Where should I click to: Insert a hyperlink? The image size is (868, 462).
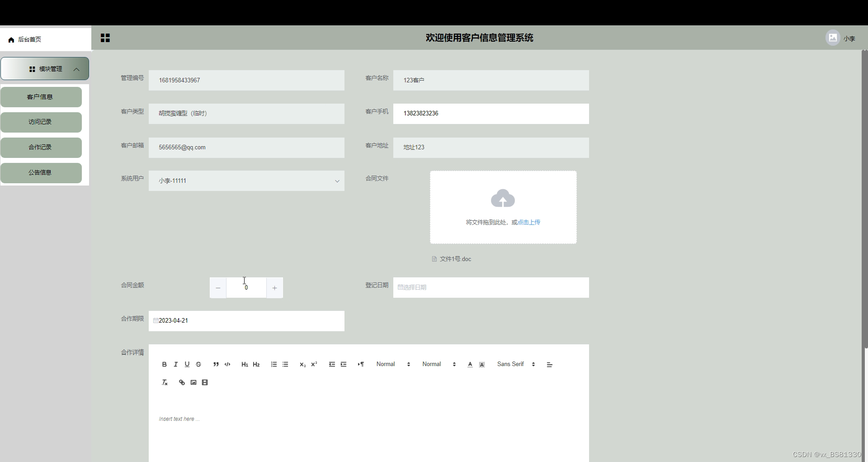point(182,382)
